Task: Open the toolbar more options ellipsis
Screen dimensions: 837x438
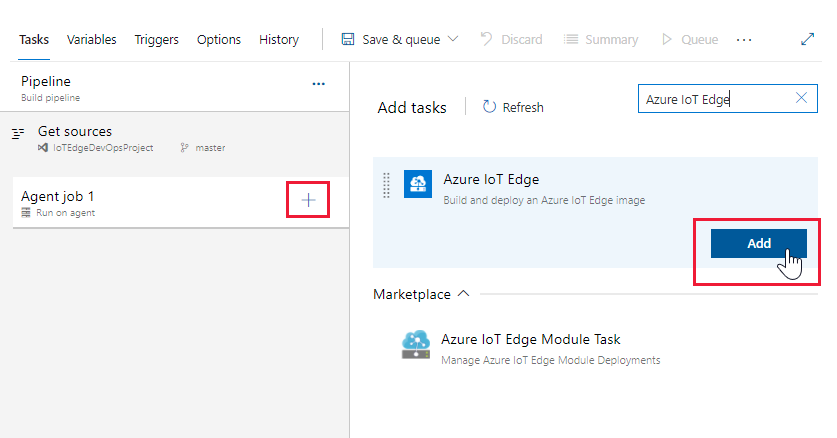Action: pos(744,40)
